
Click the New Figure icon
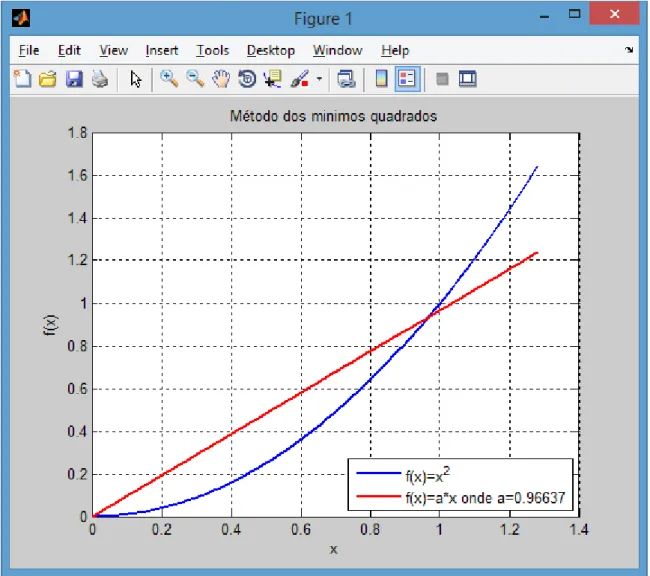tap(23, 79)
